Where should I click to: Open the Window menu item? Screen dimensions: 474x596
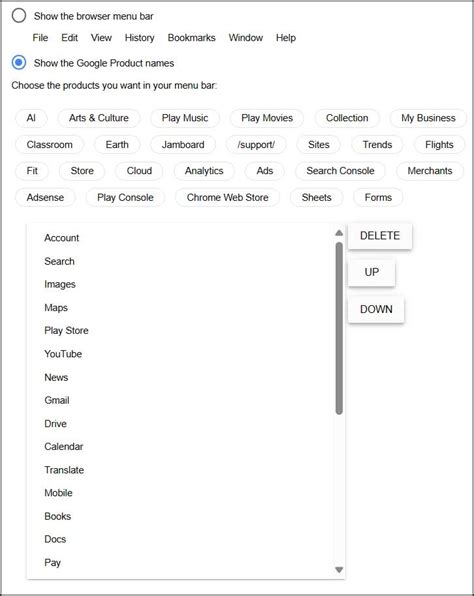pyautogui.click(x=246, y=38)
